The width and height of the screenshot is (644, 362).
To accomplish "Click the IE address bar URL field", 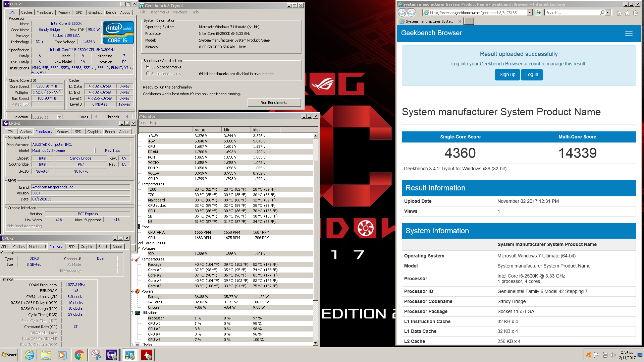I will pyautogui.click(x=475, y=12).
